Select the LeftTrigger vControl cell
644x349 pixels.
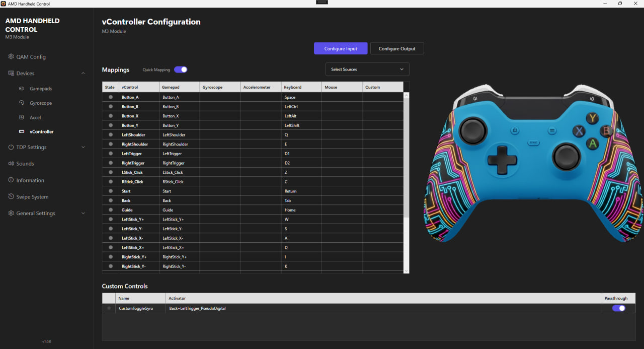pos(139,154)
